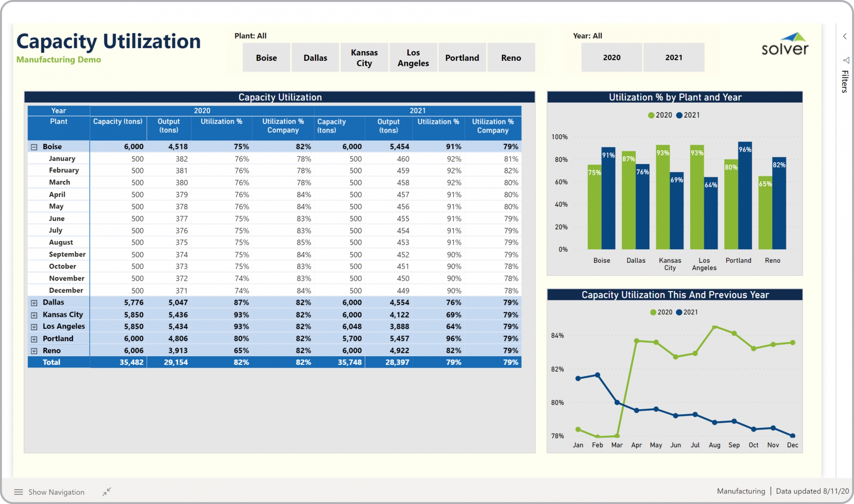Screen dimensions: 854x504
Task: Toggle the 2021 year slicer
Action: click(x=674, y=57)
